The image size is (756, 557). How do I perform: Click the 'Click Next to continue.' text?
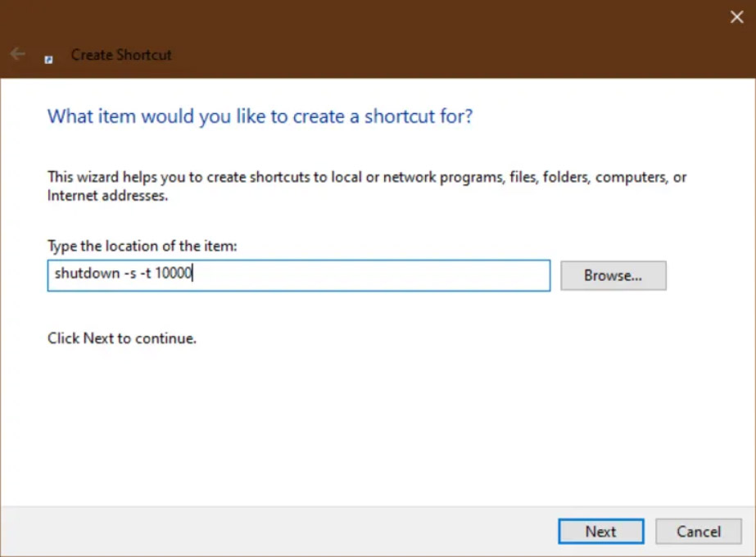[x=122, y=338]
